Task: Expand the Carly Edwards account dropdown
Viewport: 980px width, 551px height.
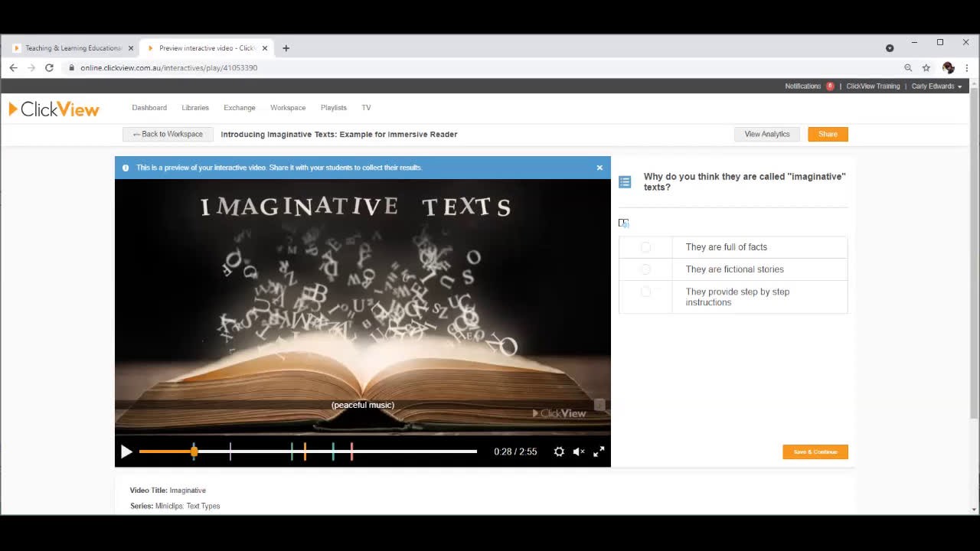Action: click(x=936, y=86)
